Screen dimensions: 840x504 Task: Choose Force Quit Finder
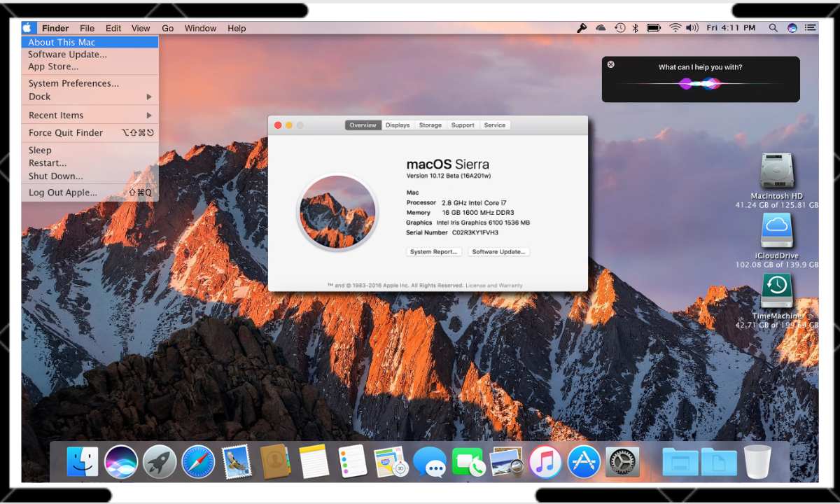(x=90, y=133)
